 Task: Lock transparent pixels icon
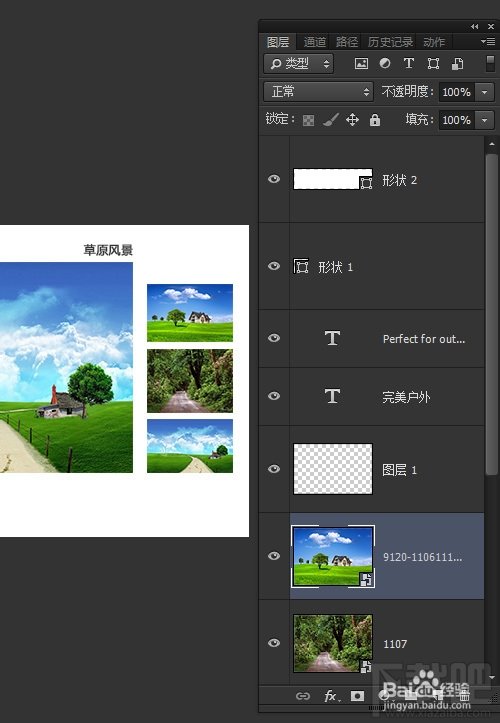pyautogui.click(x=308, y=120)
